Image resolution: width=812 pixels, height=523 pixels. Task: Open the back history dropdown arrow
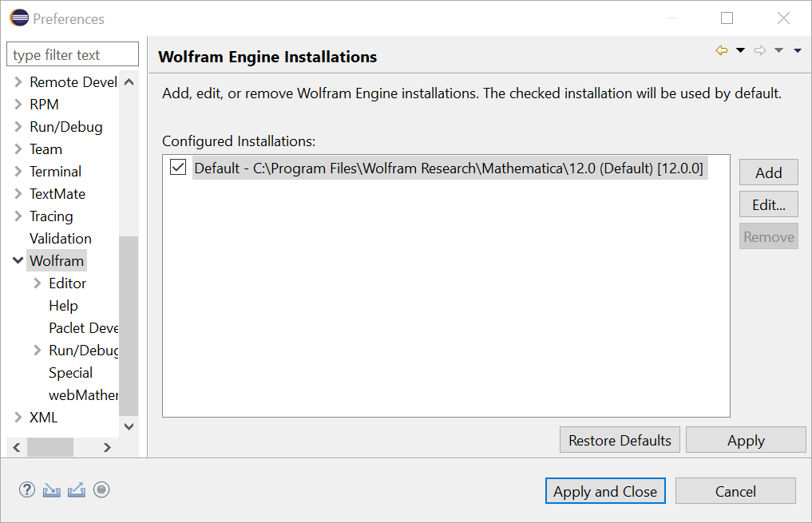click(x=740, y=50)
